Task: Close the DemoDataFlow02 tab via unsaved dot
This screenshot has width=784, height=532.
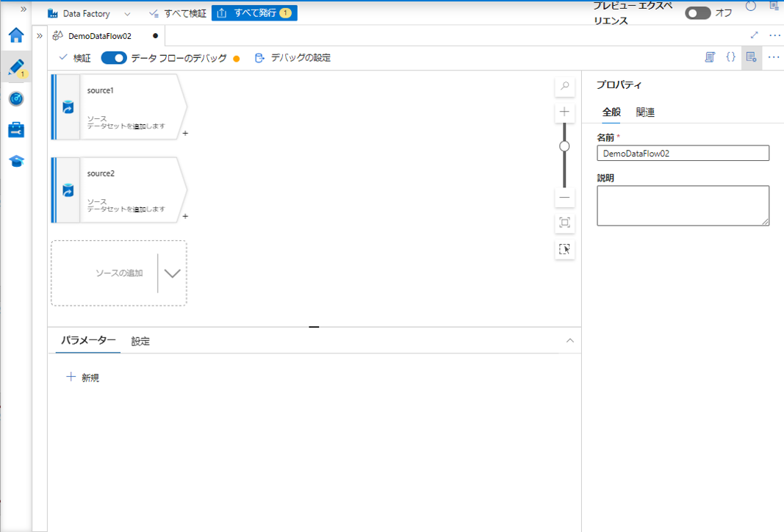Action: tap(156, 36)
